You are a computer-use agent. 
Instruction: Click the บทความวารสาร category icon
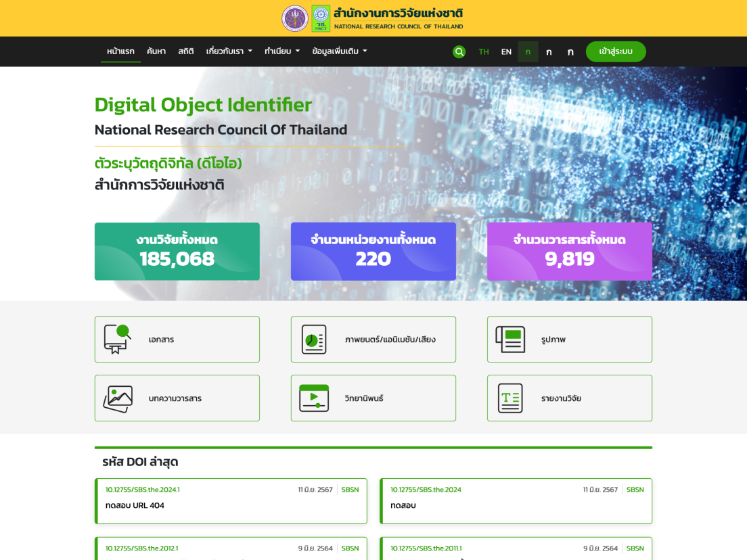(x=118, y=398)
